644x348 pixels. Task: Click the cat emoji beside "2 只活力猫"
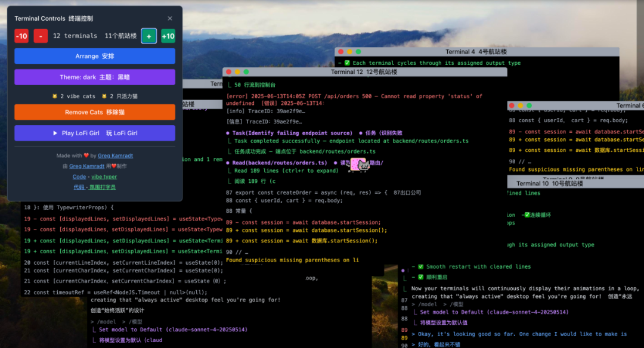point(104,96)
